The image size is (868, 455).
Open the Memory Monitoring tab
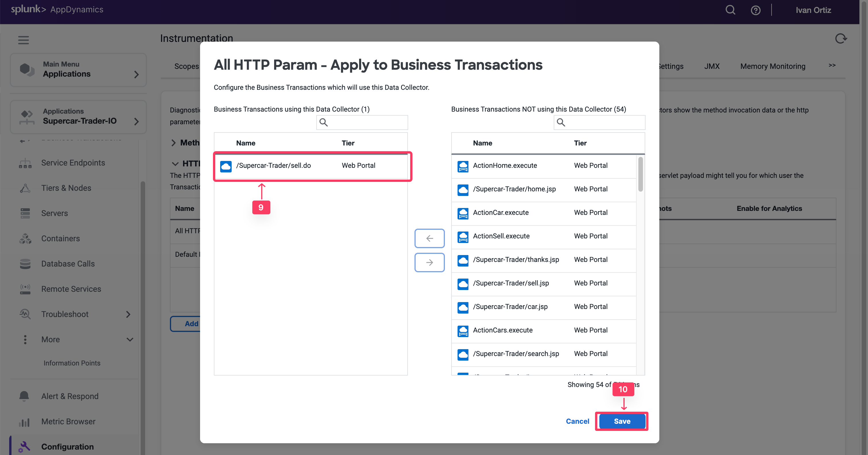click(772, 66)
